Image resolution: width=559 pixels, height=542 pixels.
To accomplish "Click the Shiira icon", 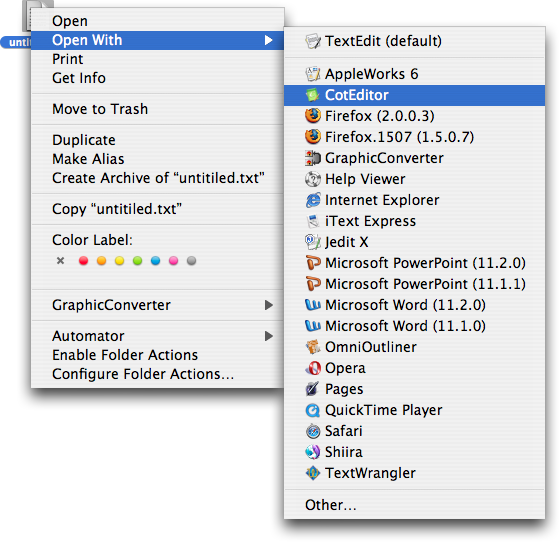I will point(313,452).
